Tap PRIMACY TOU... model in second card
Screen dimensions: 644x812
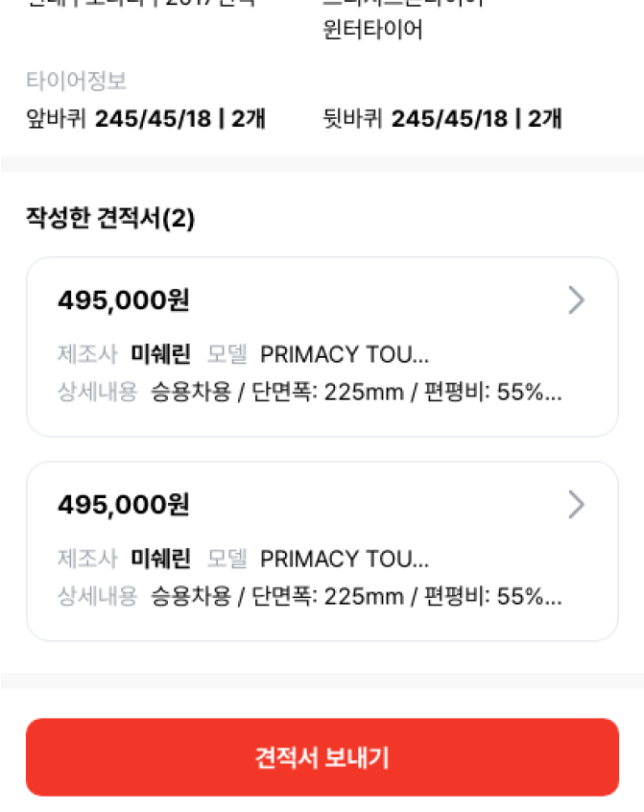pyautogui.click(x=345, y=560)
